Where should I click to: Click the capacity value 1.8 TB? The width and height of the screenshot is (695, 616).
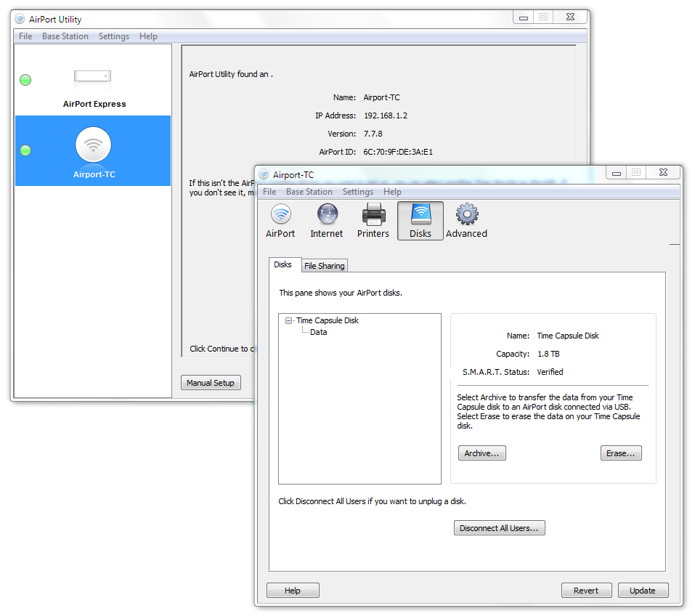tap(548, 354)
